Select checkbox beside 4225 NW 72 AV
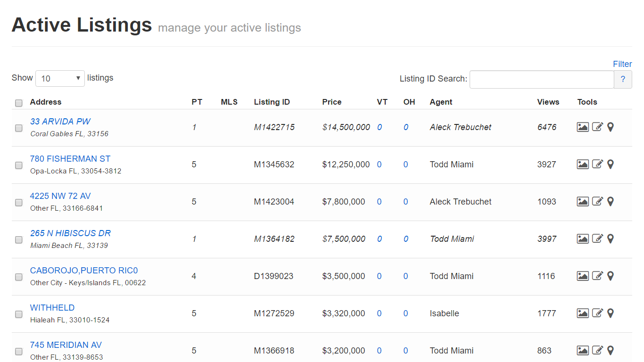Screen dimensions: 644x362 tap(19, 202)
